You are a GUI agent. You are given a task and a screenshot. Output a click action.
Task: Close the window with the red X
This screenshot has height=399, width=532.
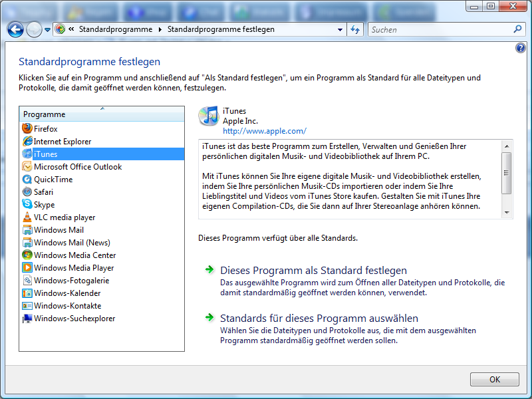pos(513,6)
